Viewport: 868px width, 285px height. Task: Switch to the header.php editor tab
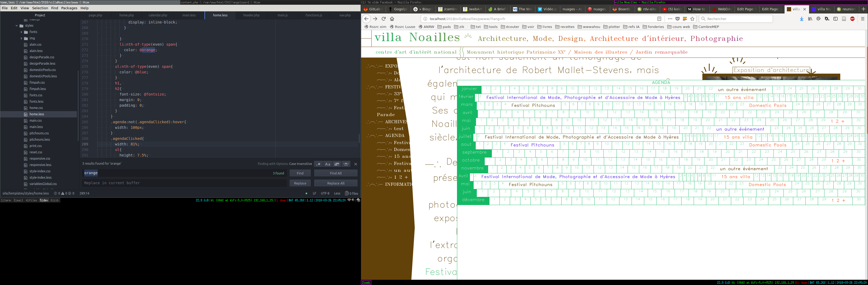pos(251,15)
